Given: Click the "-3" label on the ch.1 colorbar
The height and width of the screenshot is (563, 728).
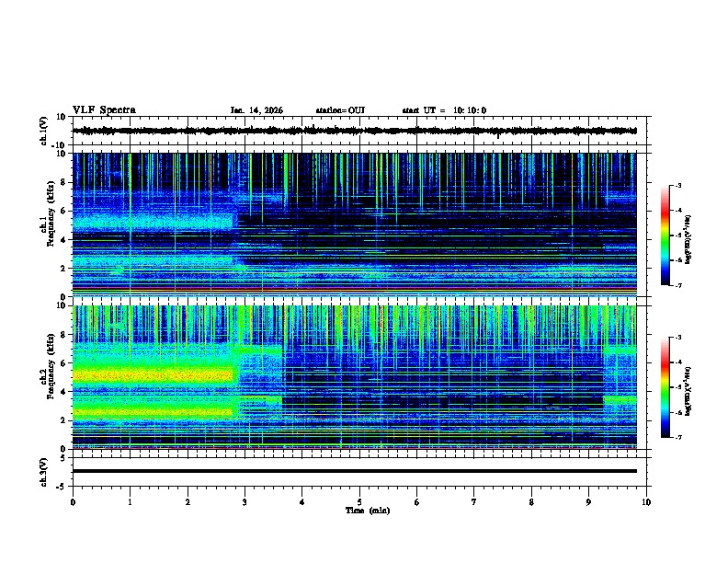Looking at the screenshot, I should [677, 185].
